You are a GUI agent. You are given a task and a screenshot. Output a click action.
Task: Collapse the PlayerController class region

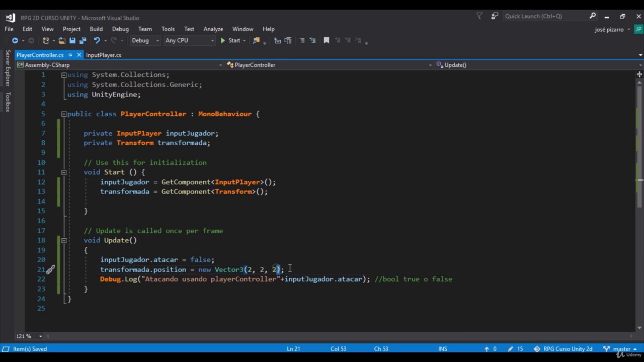coord(64,114)
